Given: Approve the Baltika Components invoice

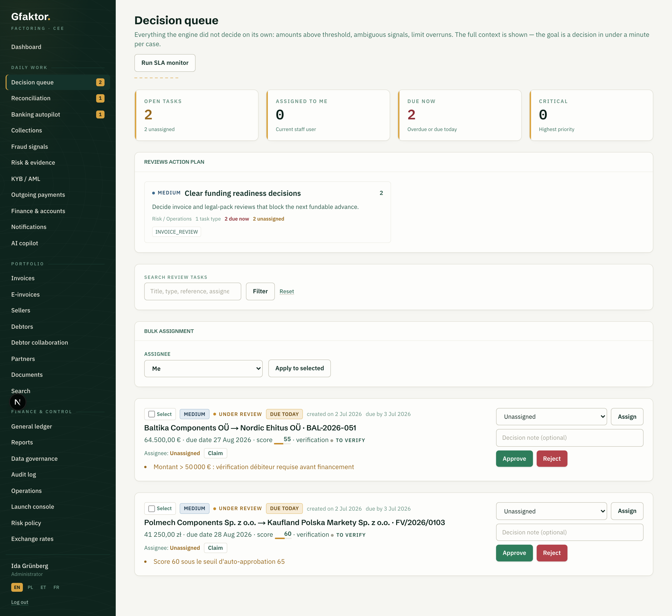Looking at the screenshot, I should (514, 459).
